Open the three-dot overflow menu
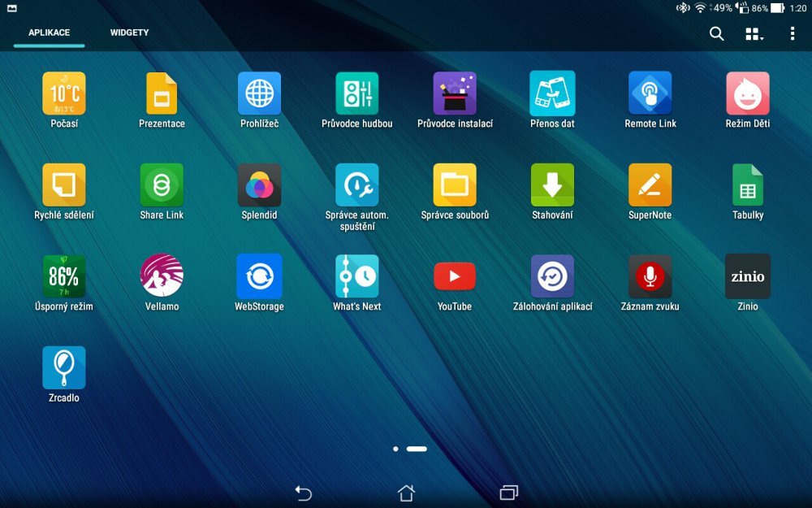Image resolution: width=812 pixels, height=508 pixels. point(793,33)
